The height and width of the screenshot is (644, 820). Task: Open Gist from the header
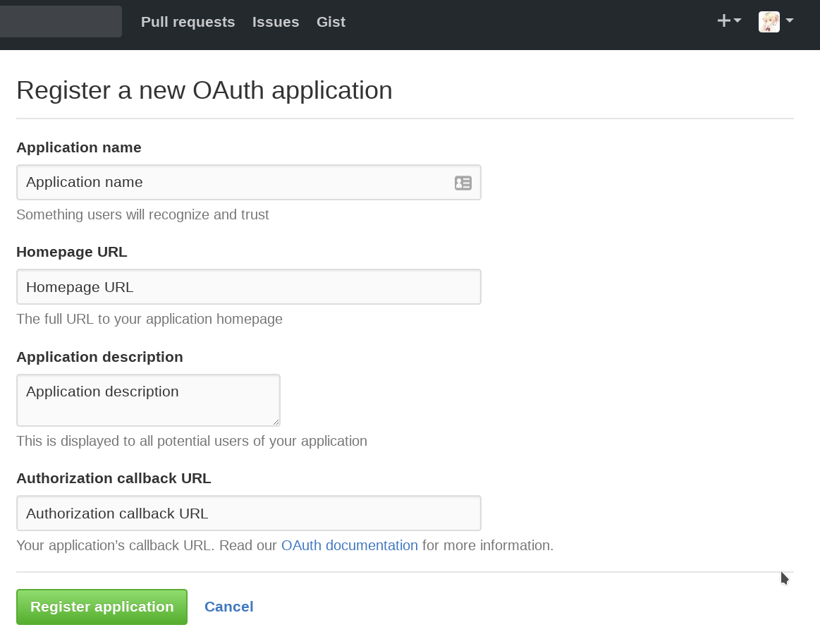[331, 22]
